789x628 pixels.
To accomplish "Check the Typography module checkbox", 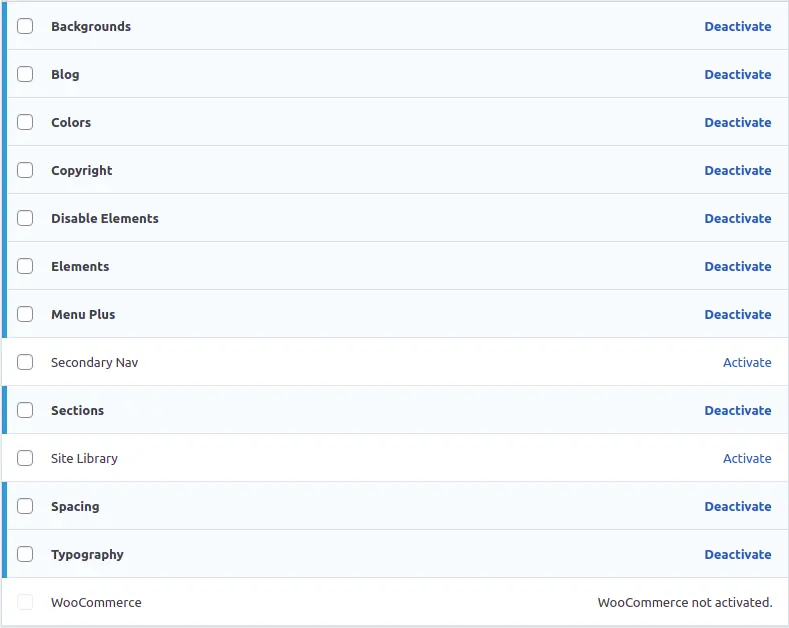I will point(25,554).
